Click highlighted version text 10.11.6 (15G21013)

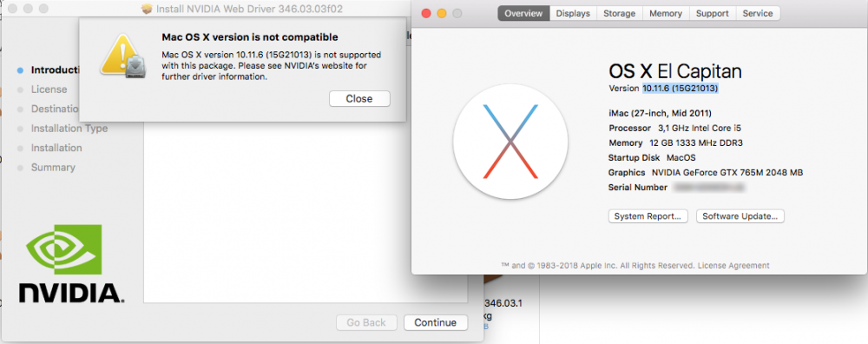click(x=681, y=88)
